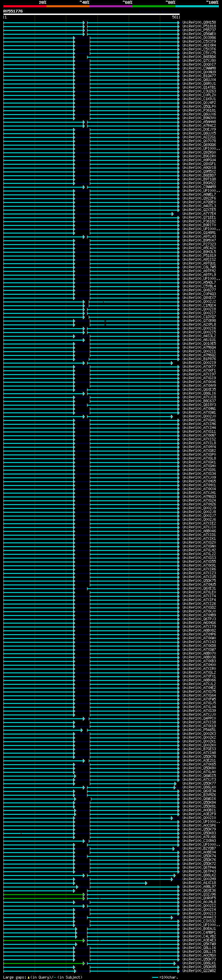Select hit label UniRef100_C1K9J1
This screenshot has width=222, height=980.
(x=199, y=99)
